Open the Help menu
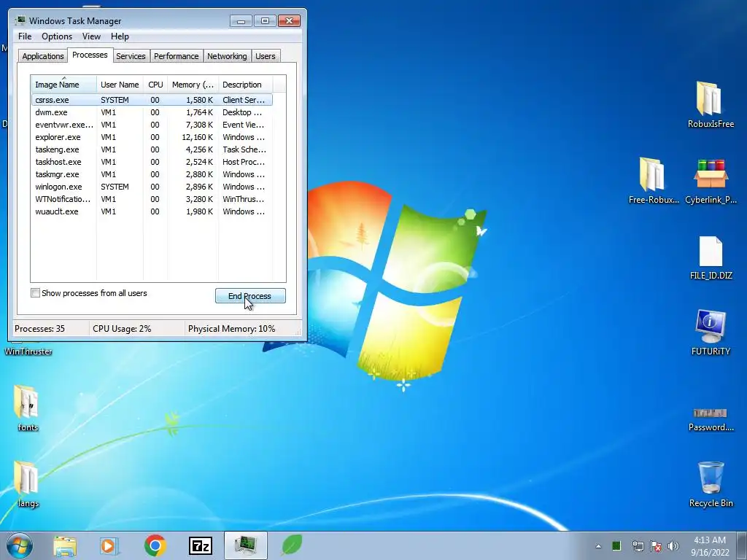Image resolution: width=747 pixels, height=560 pixels. point(120,36)
